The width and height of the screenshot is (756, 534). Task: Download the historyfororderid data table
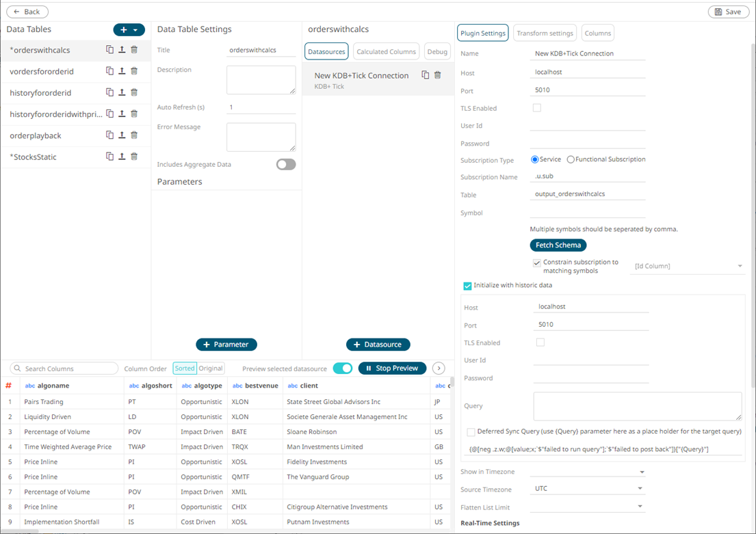(x=121, y=92)
